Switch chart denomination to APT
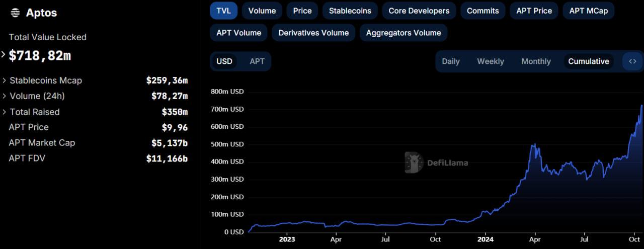Viewport: 644px width, 249px height. 257,61
